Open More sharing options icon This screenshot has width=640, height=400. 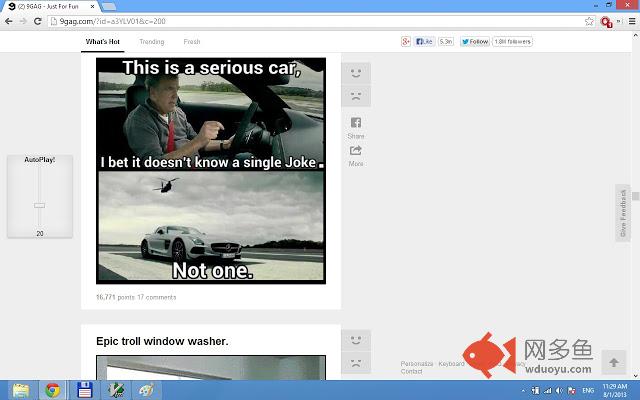[x=356, y=151]
